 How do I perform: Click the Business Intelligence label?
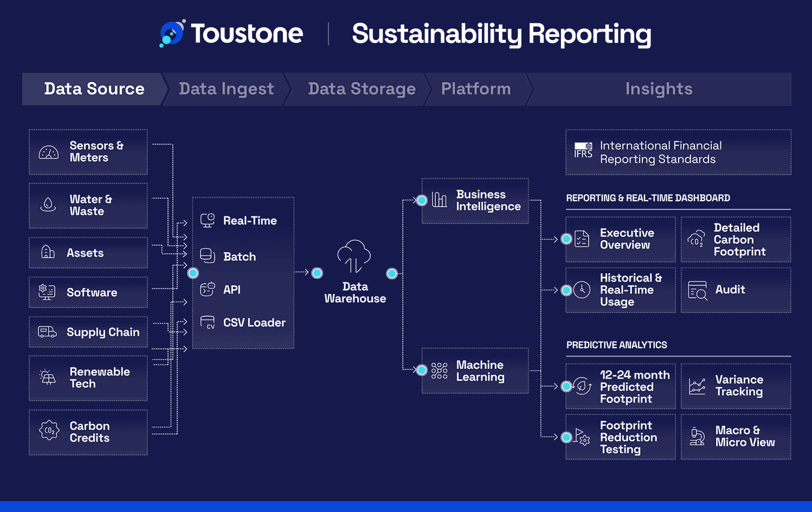(x=488, y=201)
